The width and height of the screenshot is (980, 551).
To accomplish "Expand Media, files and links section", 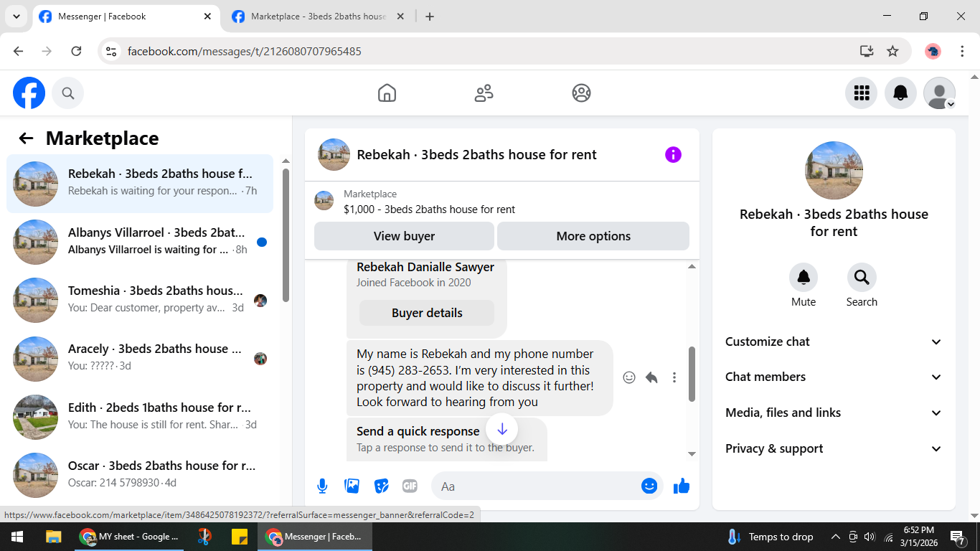I will 834,413.
